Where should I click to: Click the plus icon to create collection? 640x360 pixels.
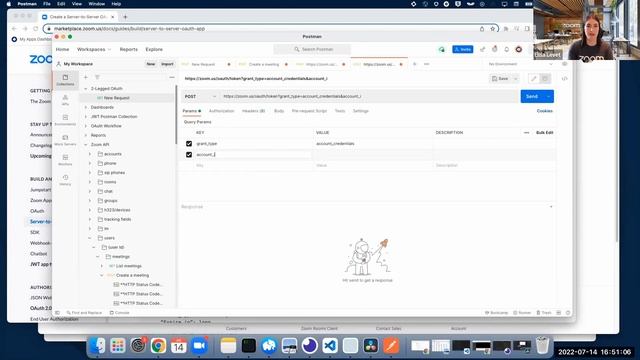[86, 77]
